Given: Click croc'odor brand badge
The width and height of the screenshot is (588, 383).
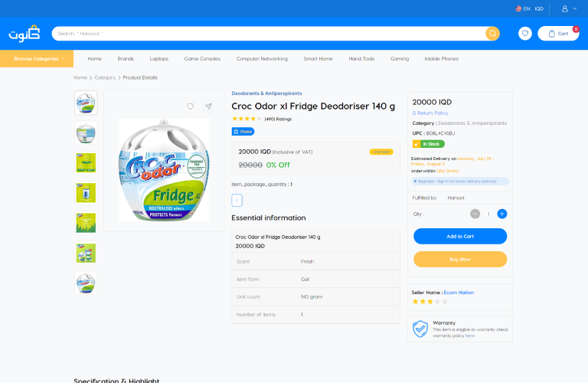Looking at the screenshot, I should point(381,152).
